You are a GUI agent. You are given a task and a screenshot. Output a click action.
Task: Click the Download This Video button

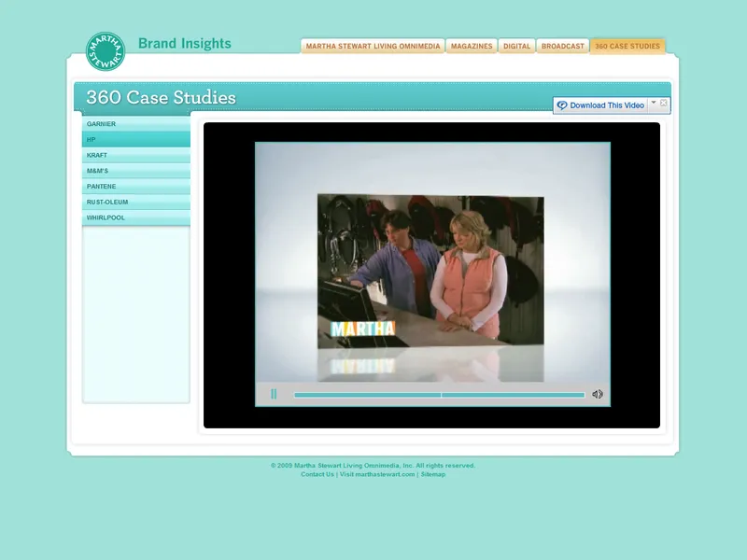[x=601, y=105]
